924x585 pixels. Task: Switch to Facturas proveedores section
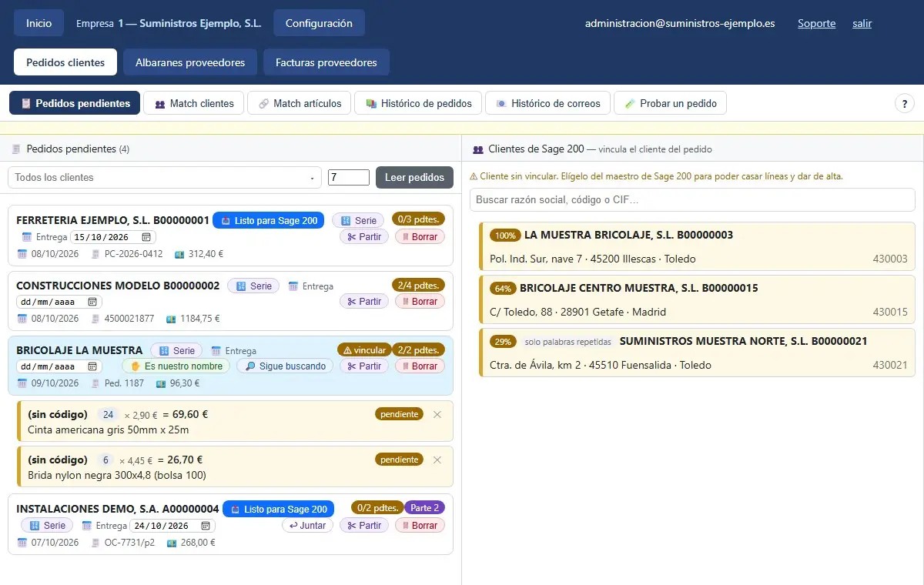[326, 62]
